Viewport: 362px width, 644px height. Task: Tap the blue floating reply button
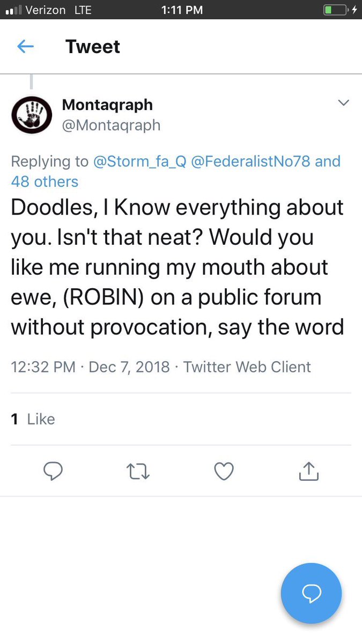click(x=311, y=592)
